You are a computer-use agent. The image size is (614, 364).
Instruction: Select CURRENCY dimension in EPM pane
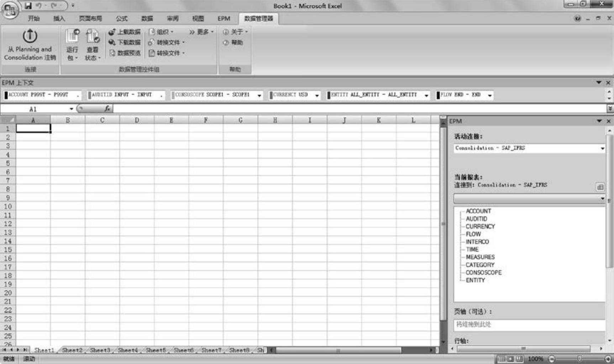480,226
